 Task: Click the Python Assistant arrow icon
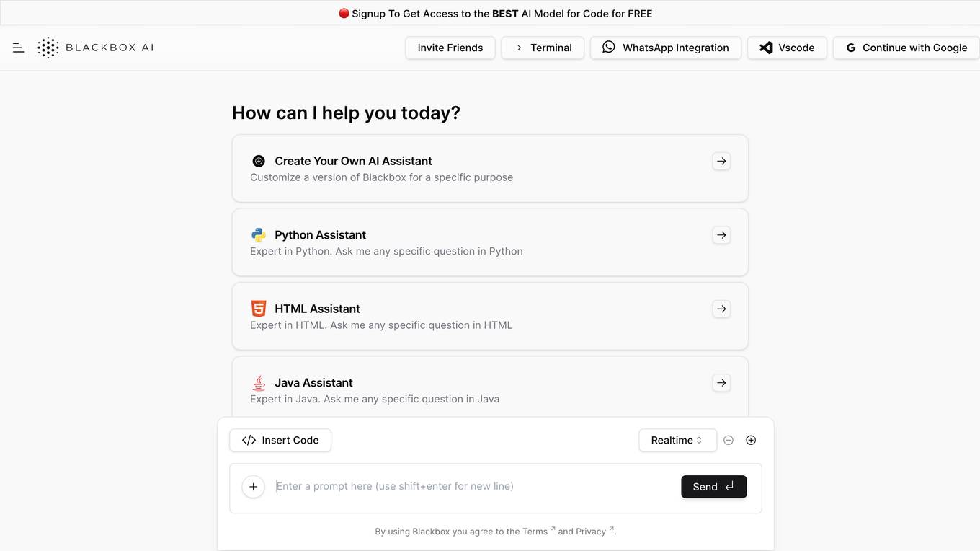(721, 235)
